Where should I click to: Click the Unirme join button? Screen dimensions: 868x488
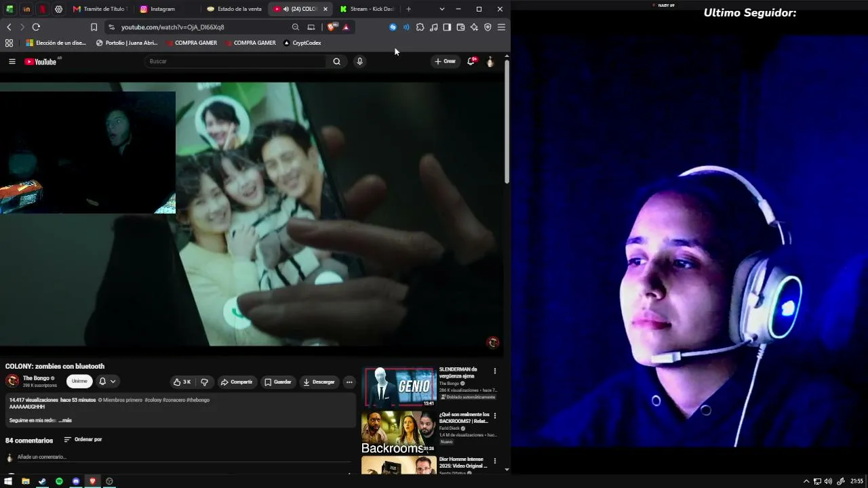click(x=79, y=381)
